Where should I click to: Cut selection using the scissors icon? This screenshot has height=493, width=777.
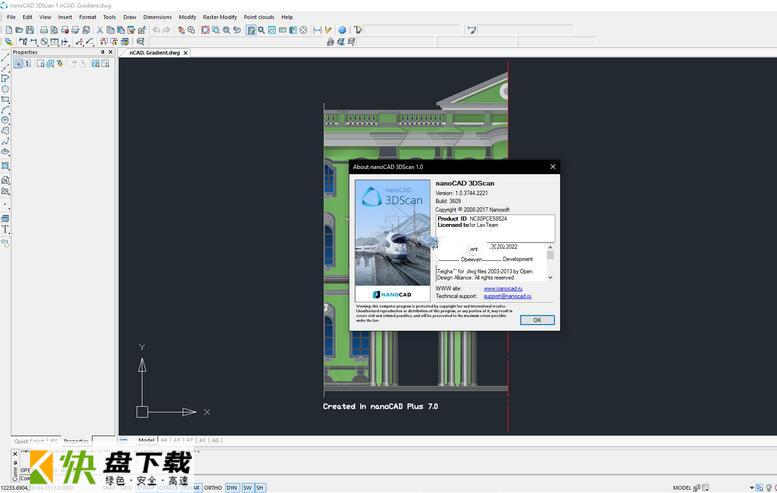coord(100,30)
